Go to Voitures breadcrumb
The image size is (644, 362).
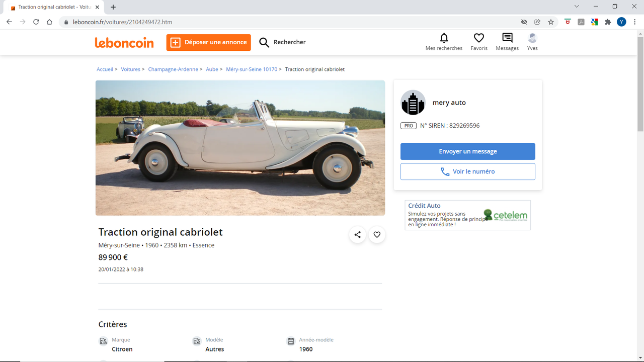(x=130, y=69)
